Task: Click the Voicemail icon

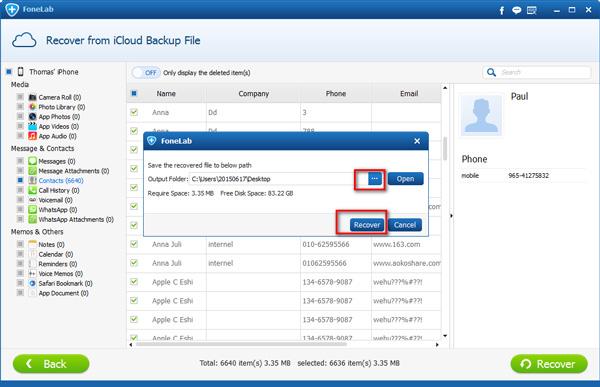Action: click(33, 200)
